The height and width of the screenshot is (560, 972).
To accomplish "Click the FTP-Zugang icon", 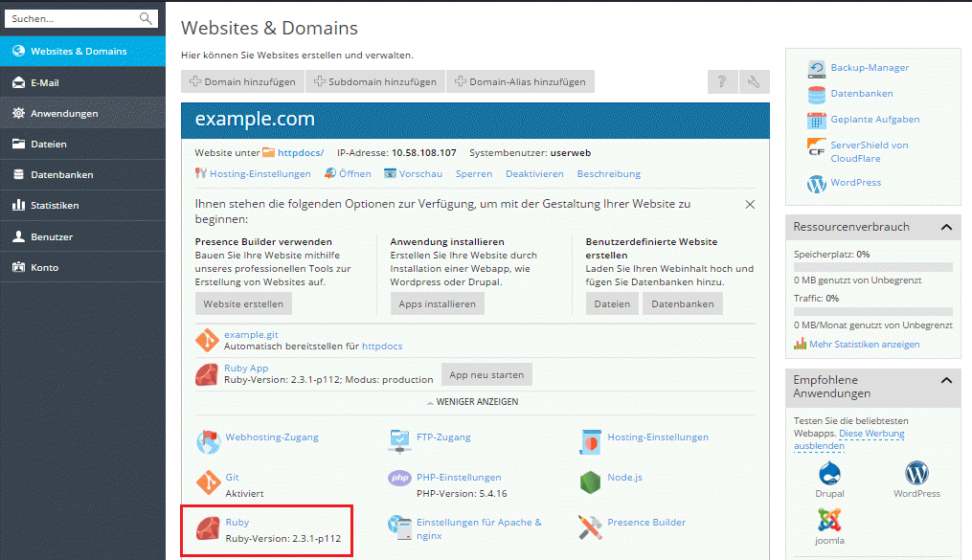I will point(400,441).
